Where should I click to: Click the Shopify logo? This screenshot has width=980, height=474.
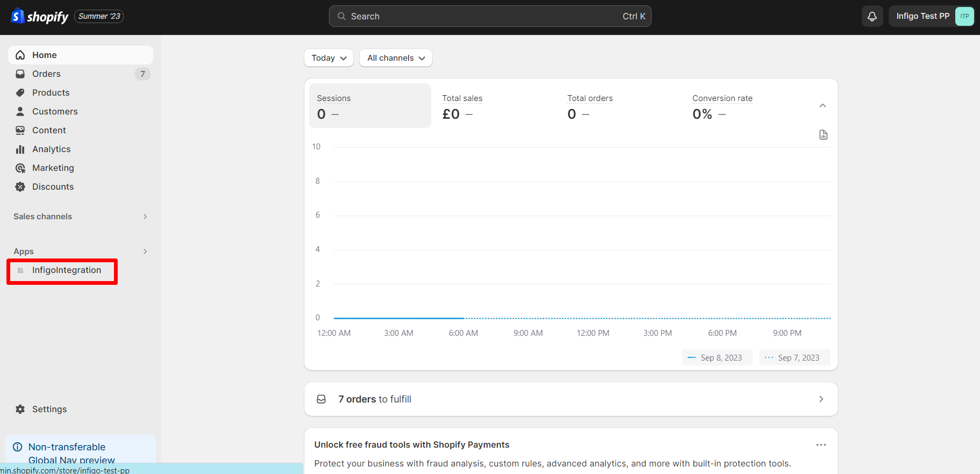click(x=40, y=17)
